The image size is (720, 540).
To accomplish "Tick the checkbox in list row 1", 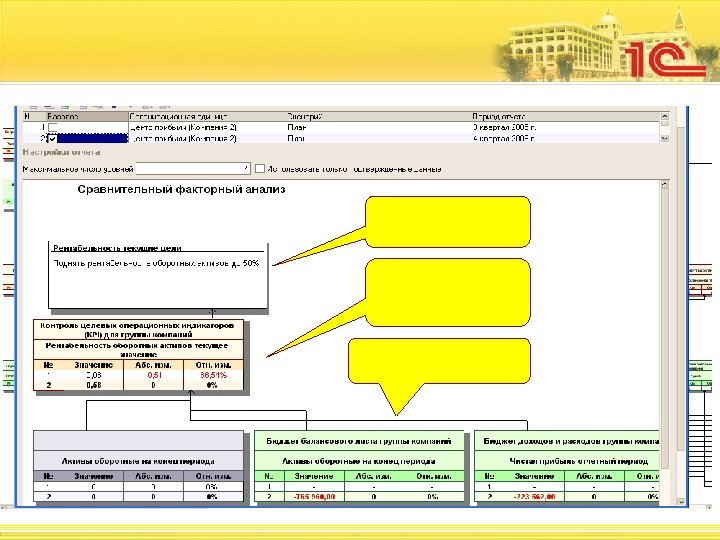I will (53, 128).
